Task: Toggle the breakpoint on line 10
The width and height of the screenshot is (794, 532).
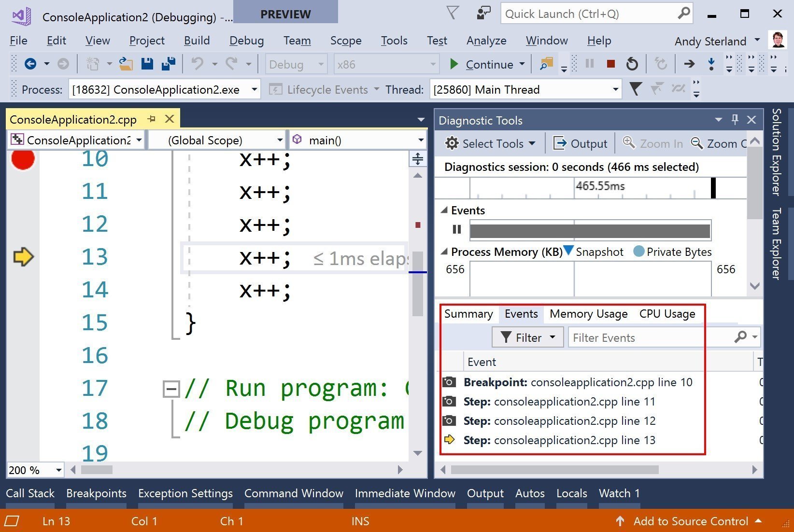Action: (x=23, y=159)
